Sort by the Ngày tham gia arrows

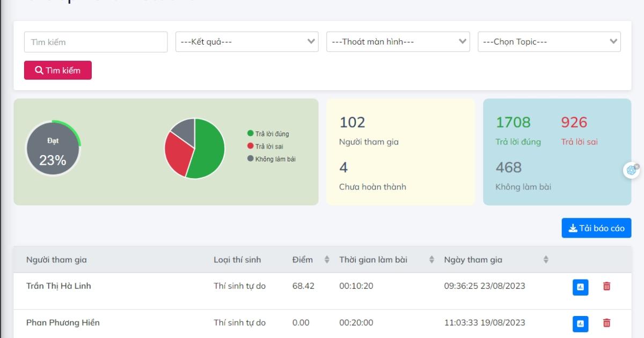[x=545, y=260]
